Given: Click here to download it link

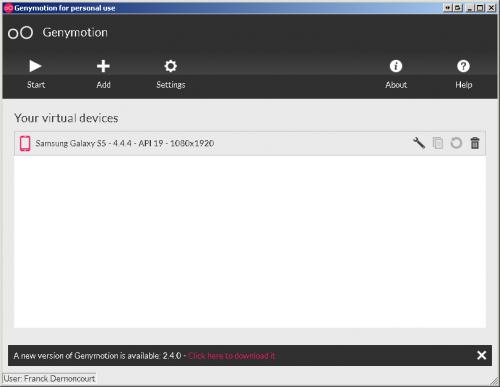Looking at the screenshot, I should (x=232, y=356).
